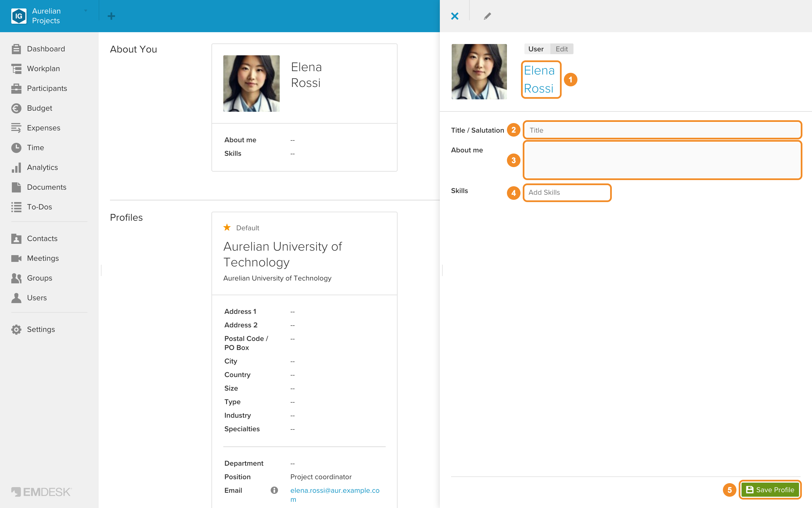Click the right panel resize handle
Screen dimensions: 812x508
pyautogui.click(x=442, y=270)
